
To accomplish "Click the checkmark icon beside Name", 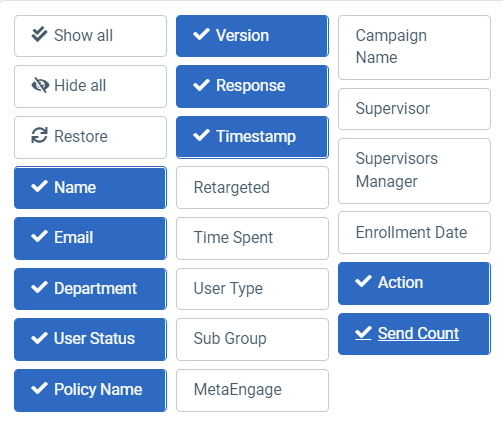I will 39,187.
